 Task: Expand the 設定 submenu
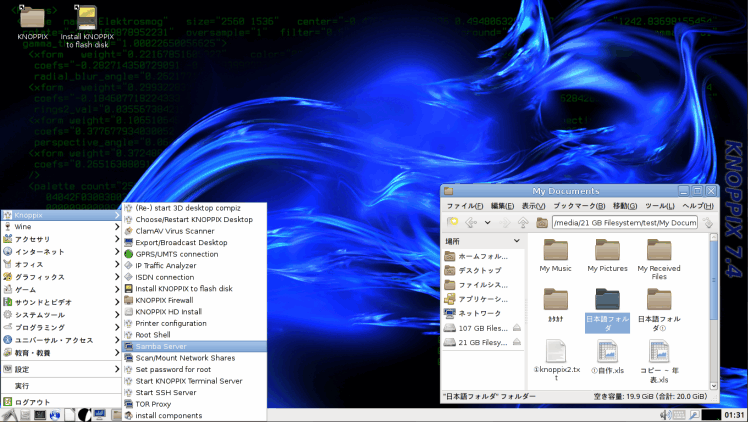pos(61,369)
